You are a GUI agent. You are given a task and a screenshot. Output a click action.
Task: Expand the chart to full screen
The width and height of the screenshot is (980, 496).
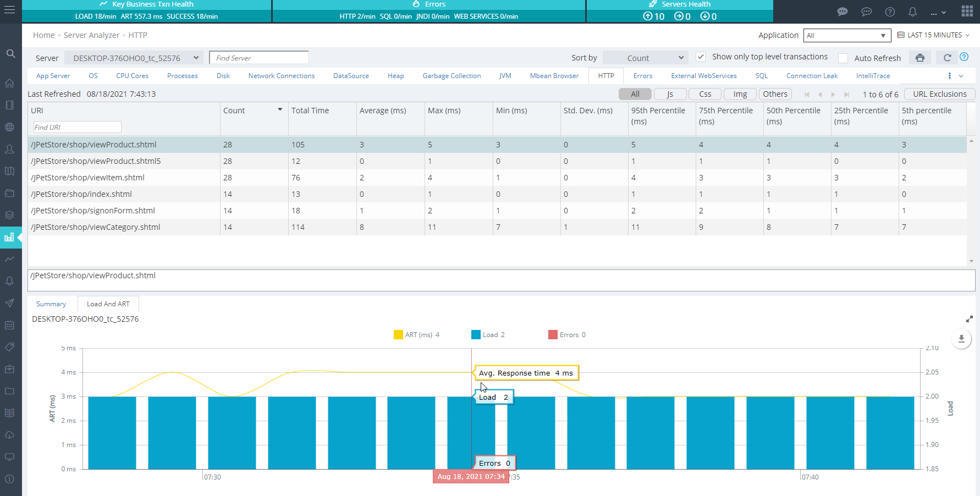coord(969,319)
